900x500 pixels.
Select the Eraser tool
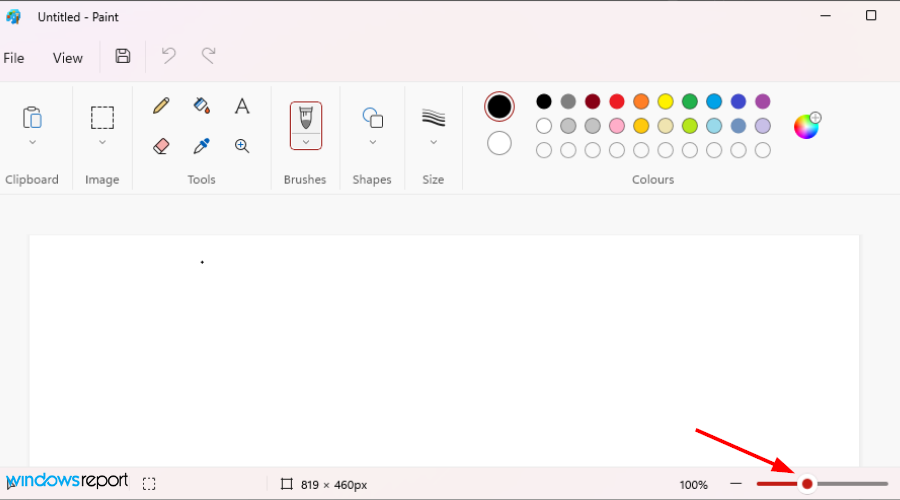pyautogui.click(x=161, y=146)
